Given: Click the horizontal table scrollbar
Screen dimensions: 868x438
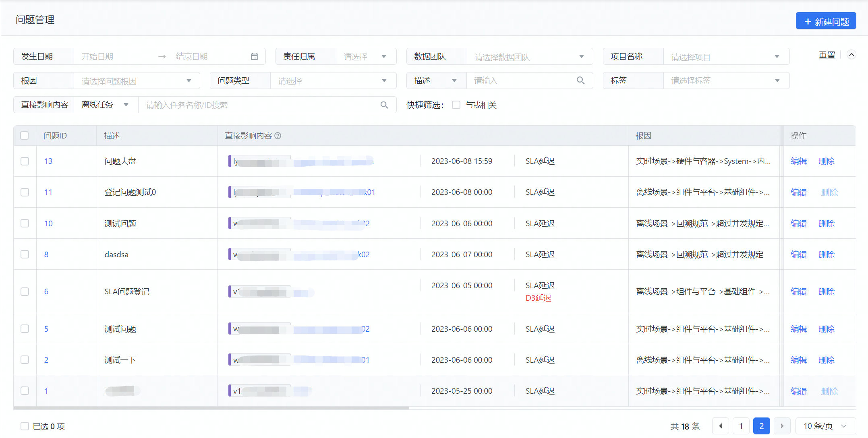Looking at the screenshot, I should tap(211, 408).
